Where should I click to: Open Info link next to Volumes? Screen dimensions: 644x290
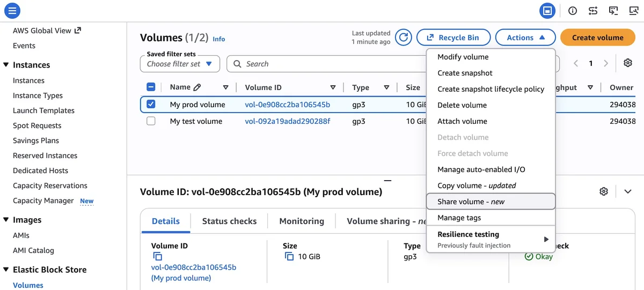pos(219,39)
